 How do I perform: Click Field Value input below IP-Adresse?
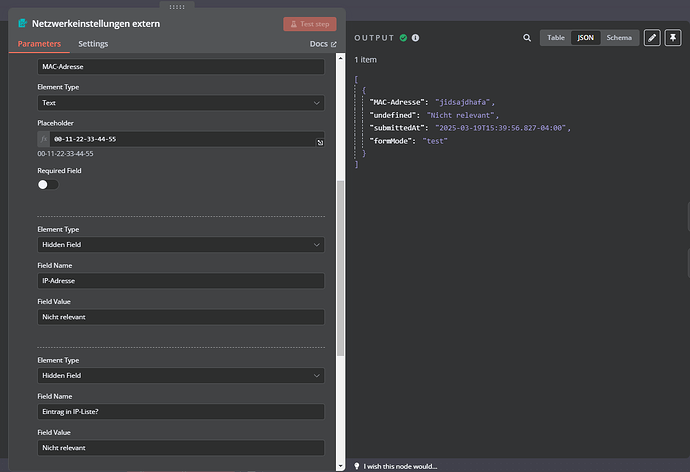(181, 317)
